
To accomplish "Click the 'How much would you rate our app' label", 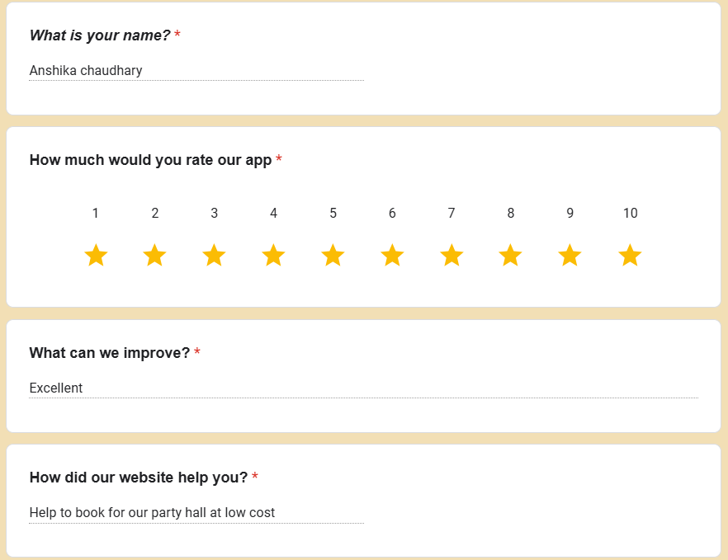I will pyautogui.click(x=150, y=160).
